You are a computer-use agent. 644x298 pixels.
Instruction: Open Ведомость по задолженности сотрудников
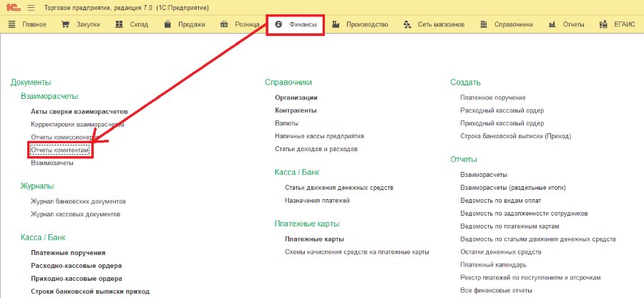click(x=524, y=213)
